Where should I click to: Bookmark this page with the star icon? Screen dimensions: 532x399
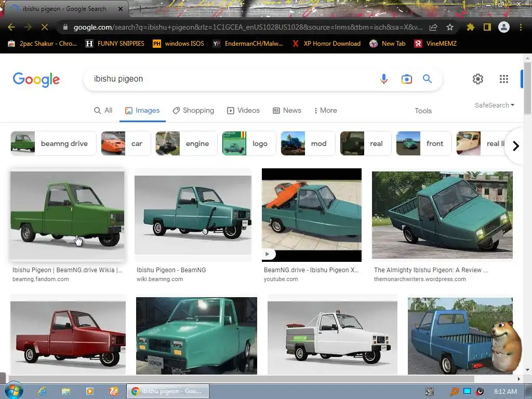pyautogui.click(x=450, y=27)
